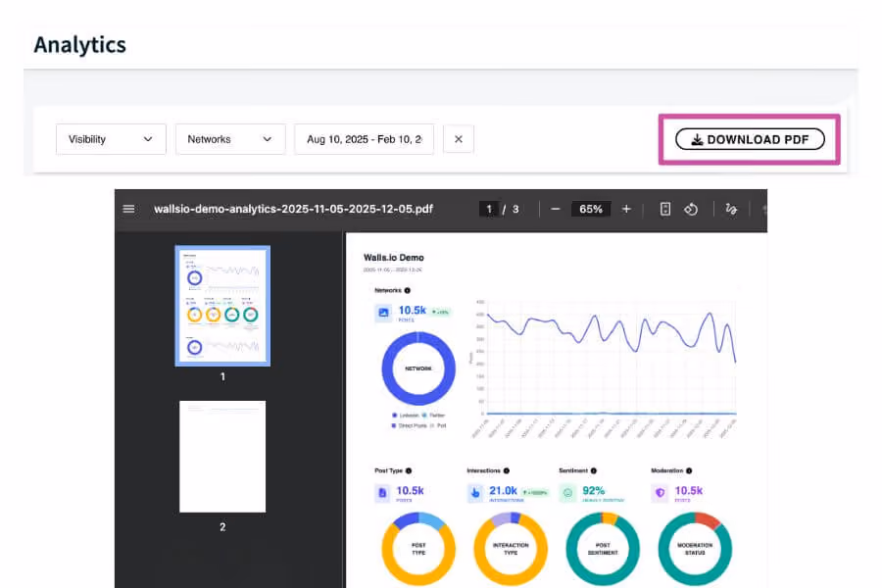Rotate the PDF with rotate icon
Viewport: 882px width, 588px height.
pos(691,210)
